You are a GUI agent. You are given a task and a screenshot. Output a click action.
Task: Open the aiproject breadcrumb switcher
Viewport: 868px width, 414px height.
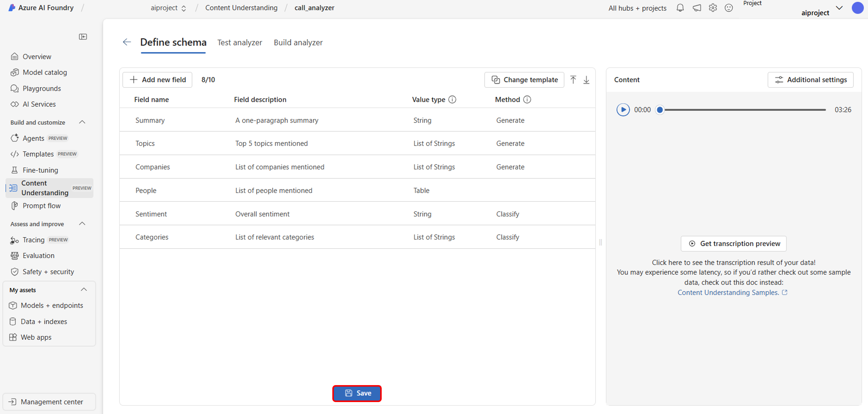pos(169,8)
